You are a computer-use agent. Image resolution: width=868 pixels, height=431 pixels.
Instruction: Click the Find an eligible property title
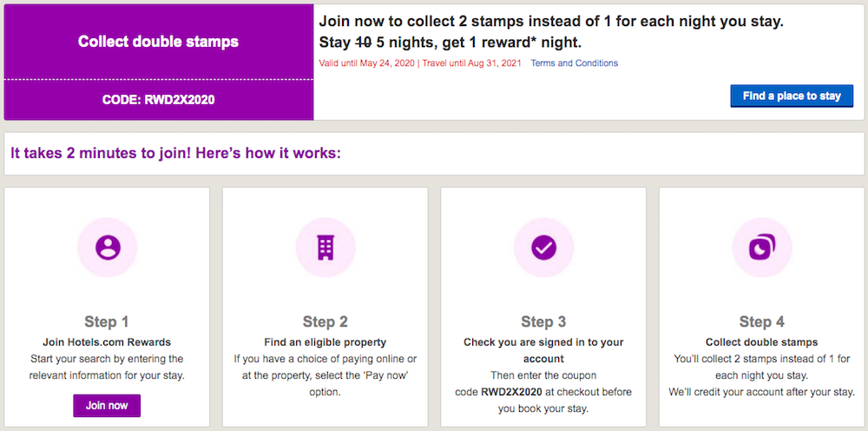tap(325, 341)
